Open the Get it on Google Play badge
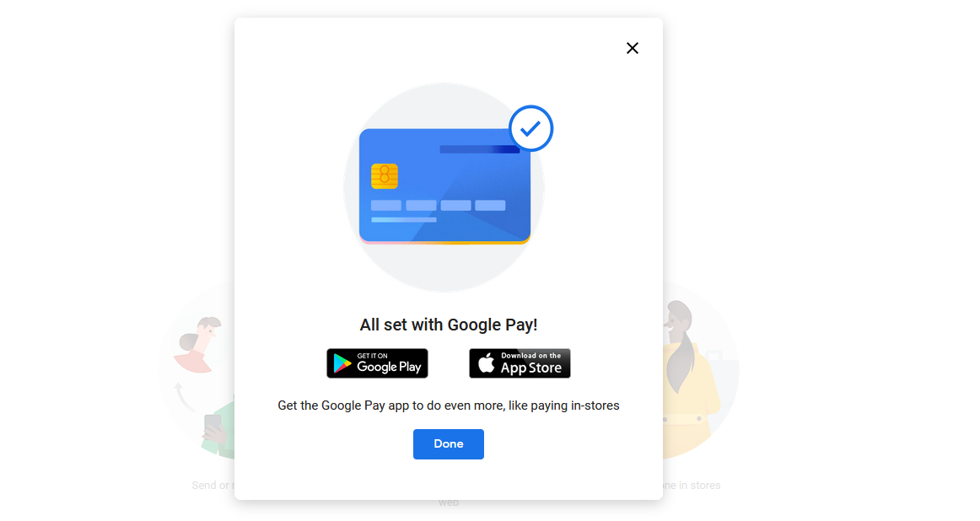This screenshot has height=521, width=980. point(377,363)
